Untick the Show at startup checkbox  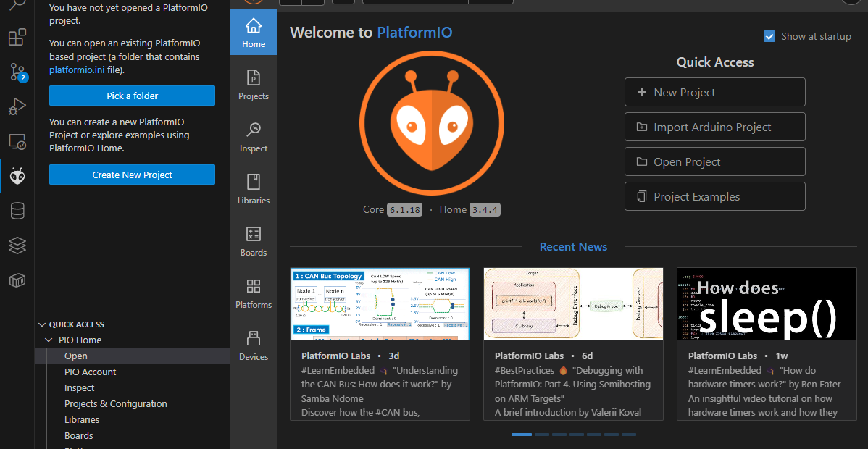(769, 36)
